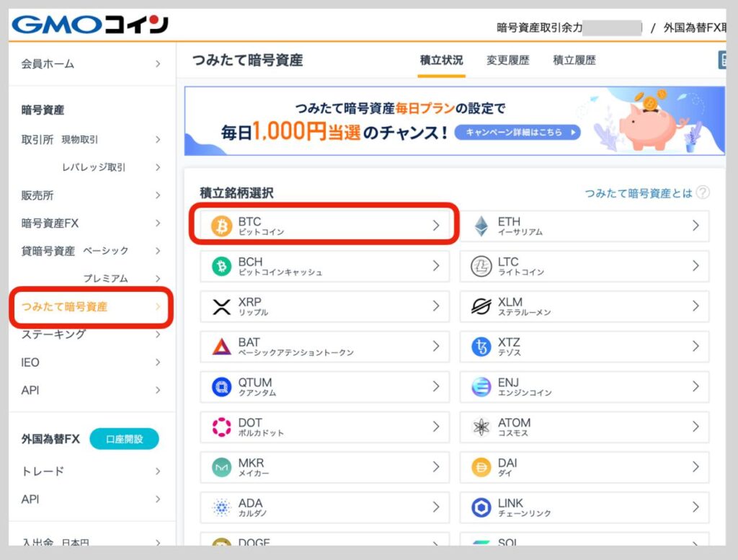Expand the BTC row chevron

coord(436,225)
